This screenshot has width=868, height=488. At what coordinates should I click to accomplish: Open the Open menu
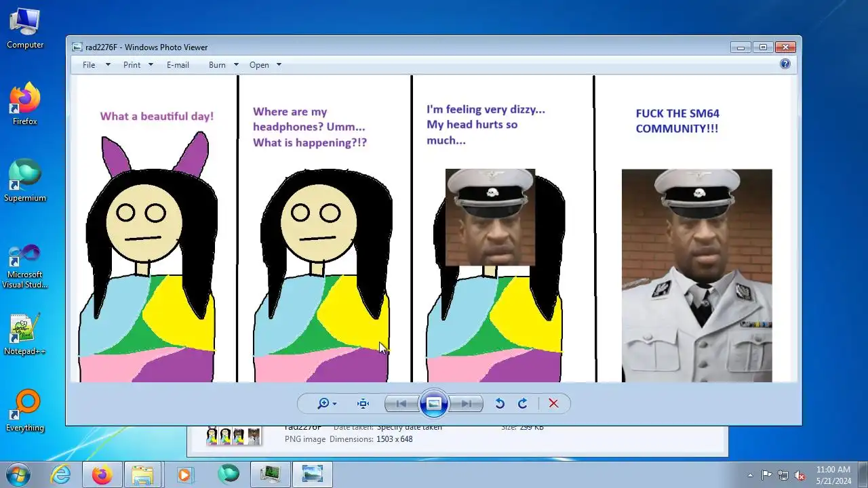(259, 65)
